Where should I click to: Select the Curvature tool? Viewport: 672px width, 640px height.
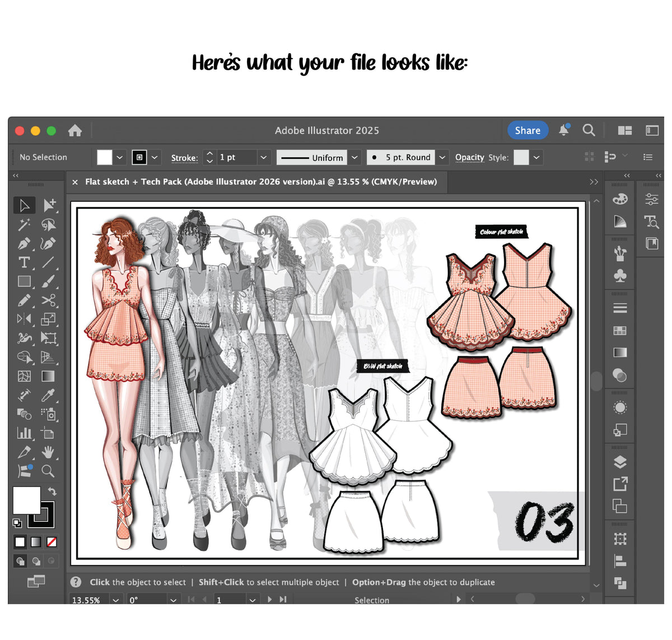(49, 244)
